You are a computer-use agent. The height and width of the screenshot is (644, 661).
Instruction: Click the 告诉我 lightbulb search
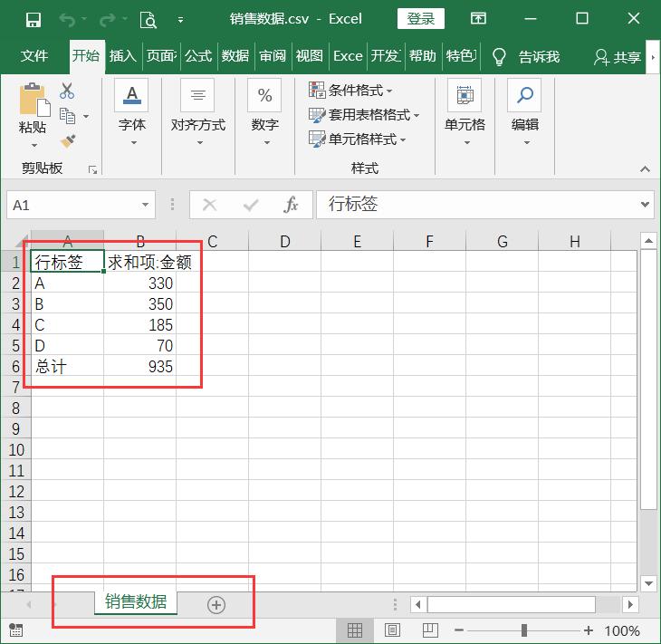coord(526,56)
